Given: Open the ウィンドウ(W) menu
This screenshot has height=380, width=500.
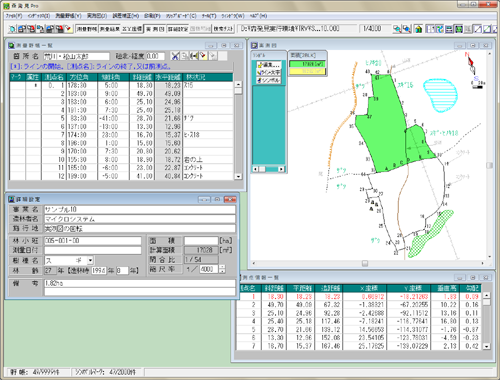Looking at the screenshot, I should [x=233, y=16].
